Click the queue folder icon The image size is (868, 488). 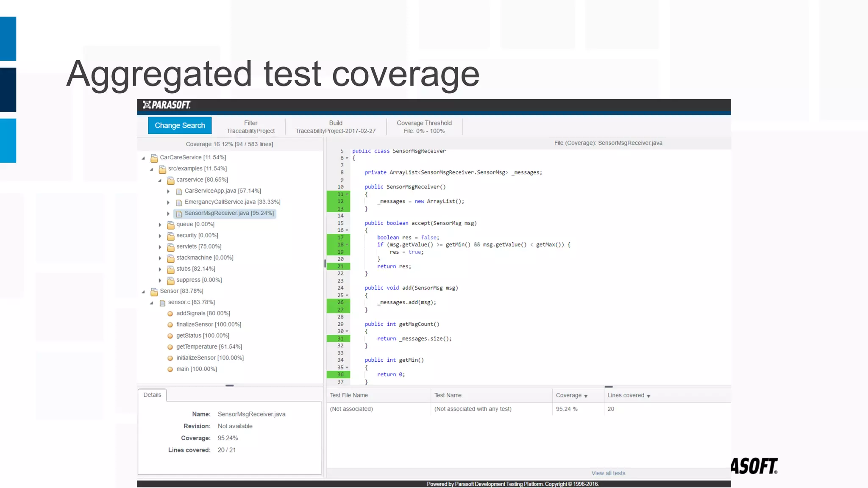171,225
